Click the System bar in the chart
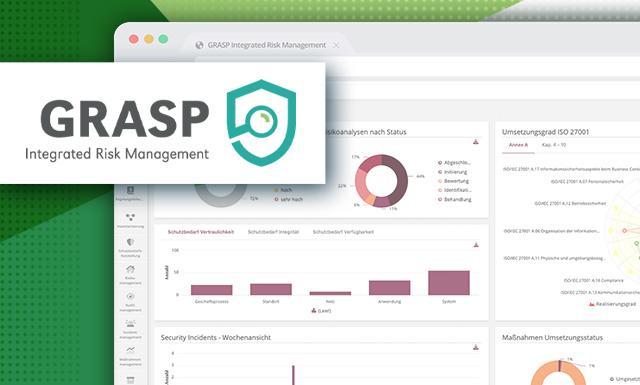Viewport: 640px width, 385px height. tap(449, 283)
